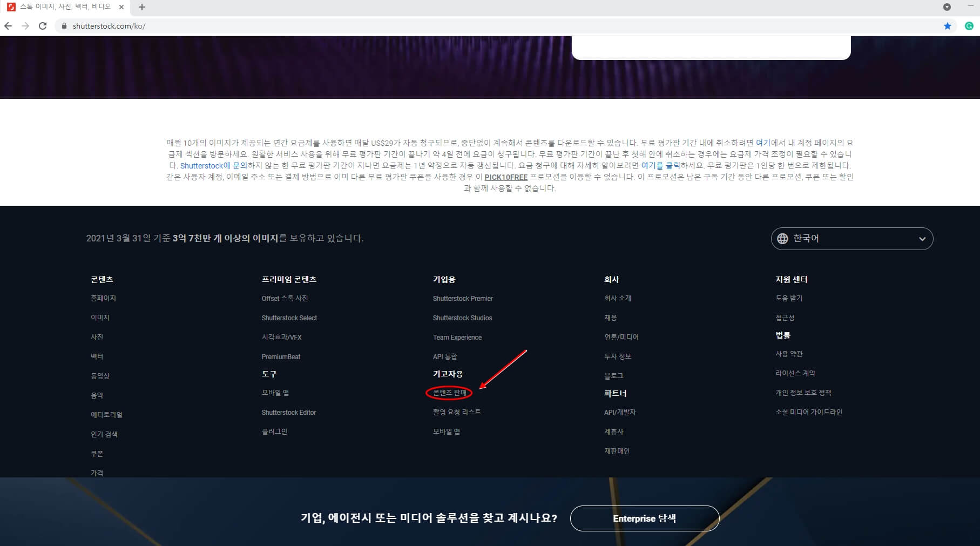Open 모바일 앱 link under 기고자용
Screen dimensions: 980x546
click(446, 432)
